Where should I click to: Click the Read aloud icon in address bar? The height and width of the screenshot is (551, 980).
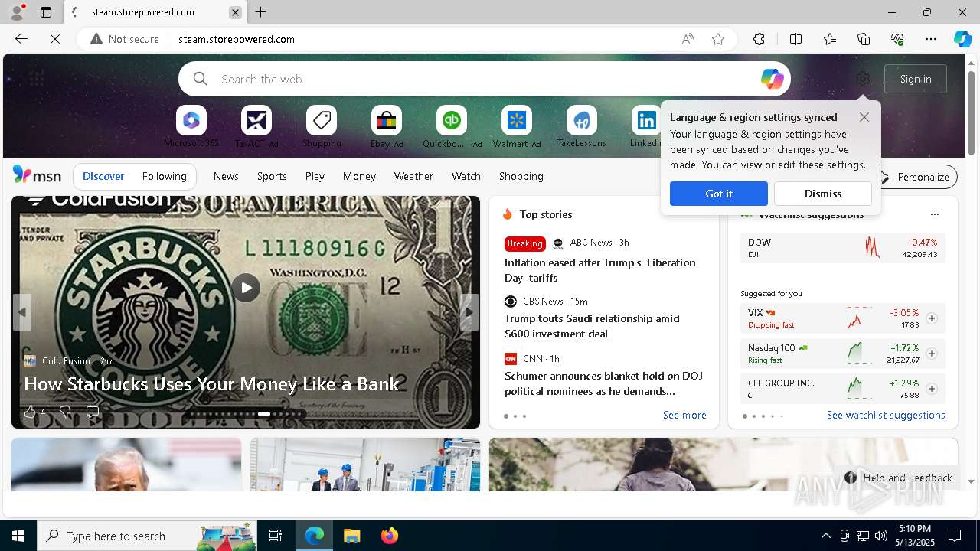(688, 39)
